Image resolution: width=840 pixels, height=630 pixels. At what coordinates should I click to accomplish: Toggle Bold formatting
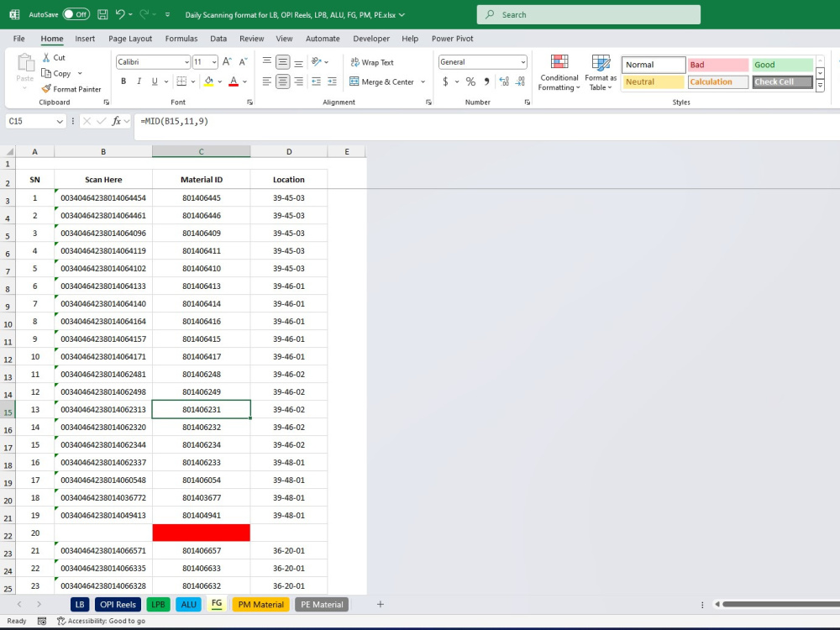click(123, 81)
